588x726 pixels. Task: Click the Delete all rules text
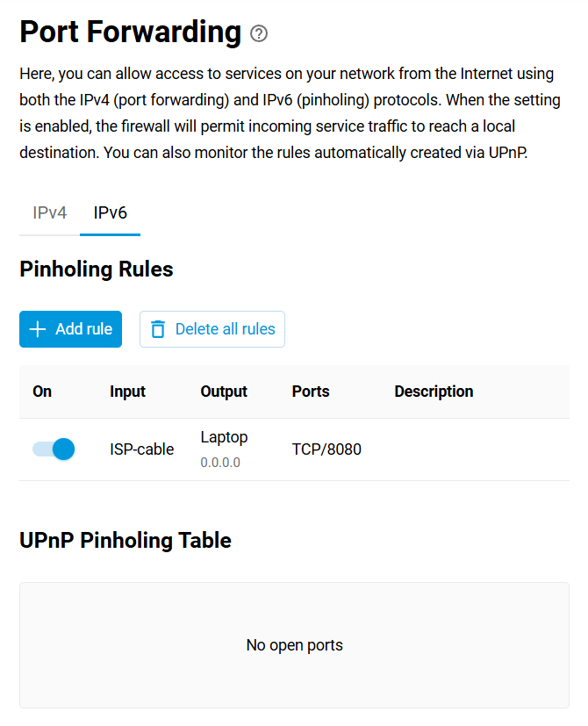(225, 329)
